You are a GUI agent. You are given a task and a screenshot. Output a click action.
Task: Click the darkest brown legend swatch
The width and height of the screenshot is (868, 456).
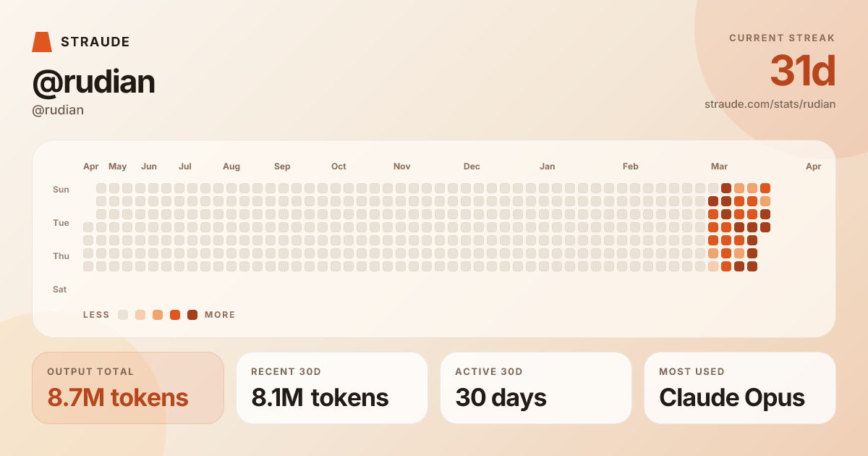click(192, 315)
